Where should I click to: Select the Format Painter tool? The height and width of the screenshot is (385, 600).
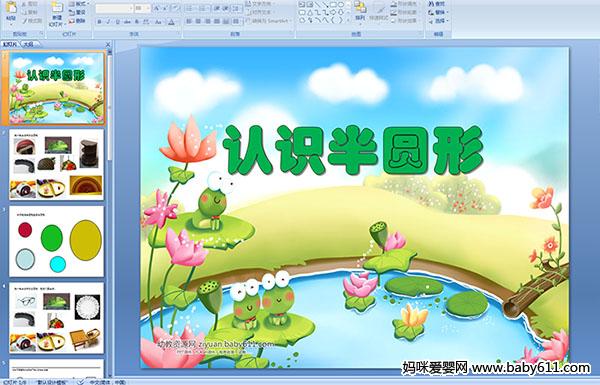click(33, 21)
